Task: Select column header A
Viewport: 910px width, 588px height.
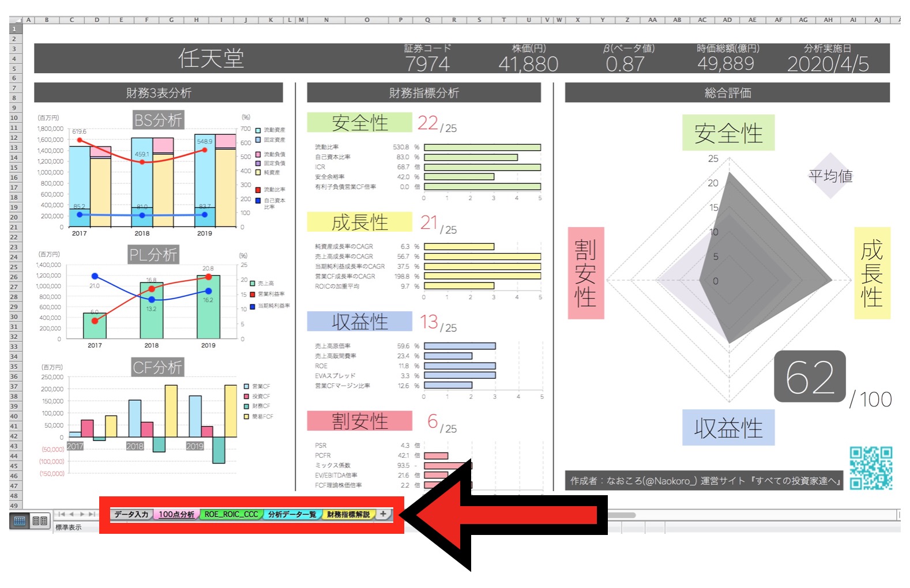Action: [x=28, y=20]
